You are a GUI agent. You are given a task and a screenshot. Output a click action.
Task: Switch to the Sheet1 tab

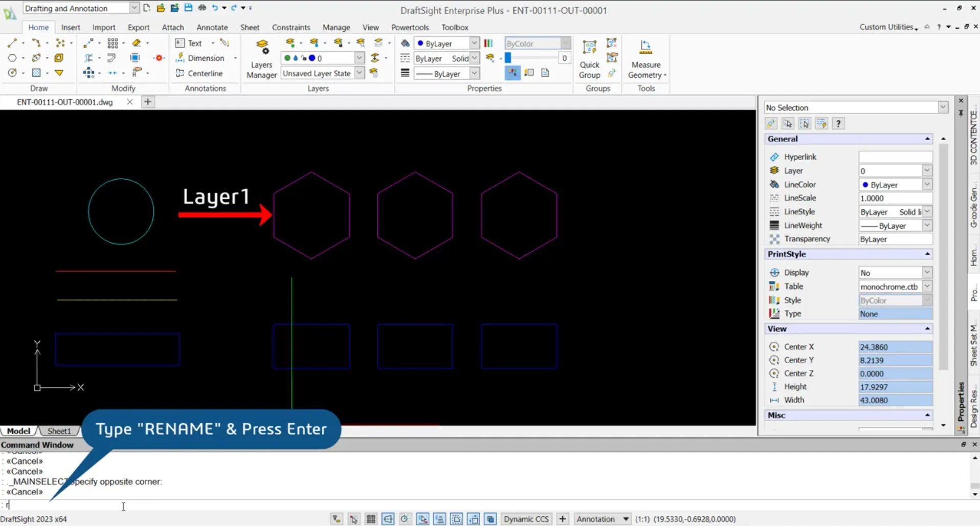(x=59, y=431)
